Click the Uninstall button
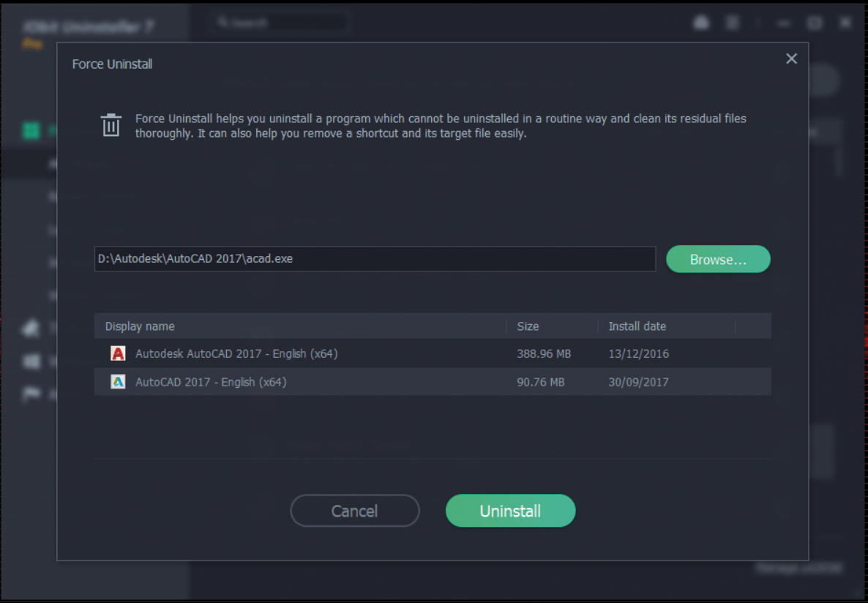Image resolution: width=868 pixels, height=603 pixels. click(510, 511)
